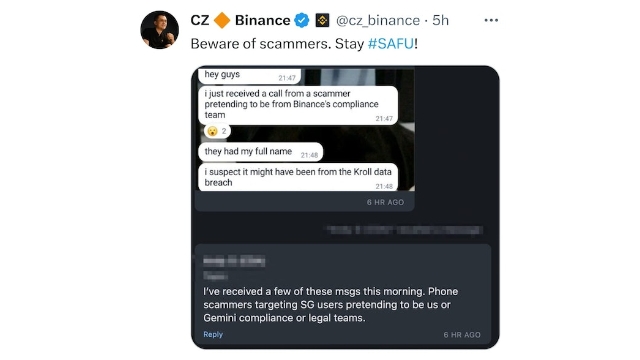The width and height of the screenshot is (640, 360).
Task: Click the blue verified checkmark badge
Action: pos(302,20)
